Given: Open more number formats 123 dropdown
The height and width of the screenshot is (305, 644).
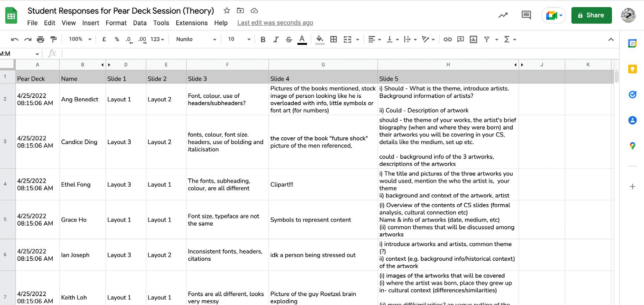Looking at the screenshot, I should (157, 39).
